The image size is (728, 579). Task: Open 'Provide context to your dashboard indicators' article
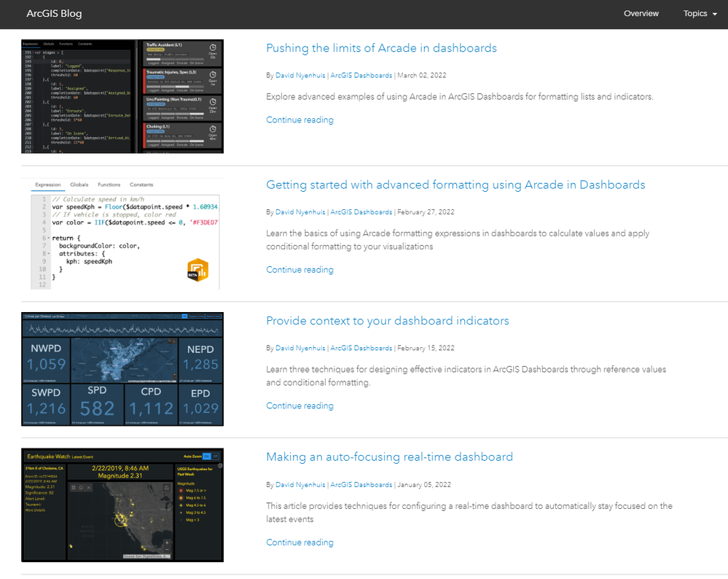[387, 321]
